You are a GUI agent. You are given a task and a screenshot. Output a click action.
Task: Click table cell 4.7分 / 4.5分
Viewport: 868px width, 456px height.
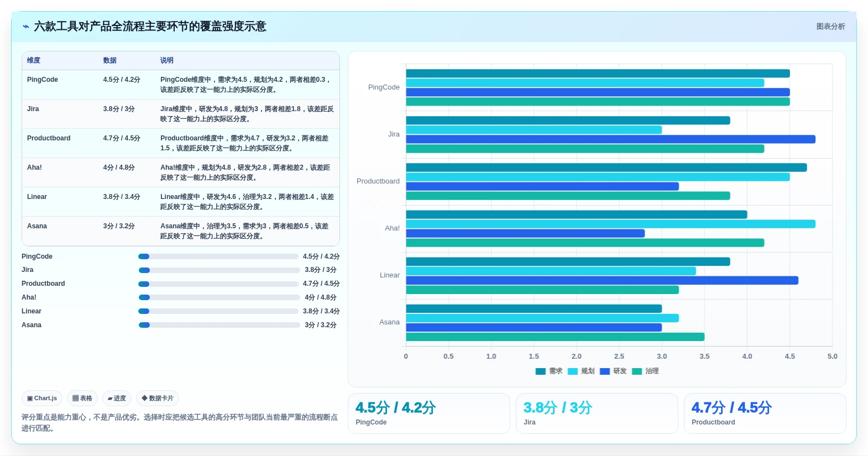pos(122,138)
